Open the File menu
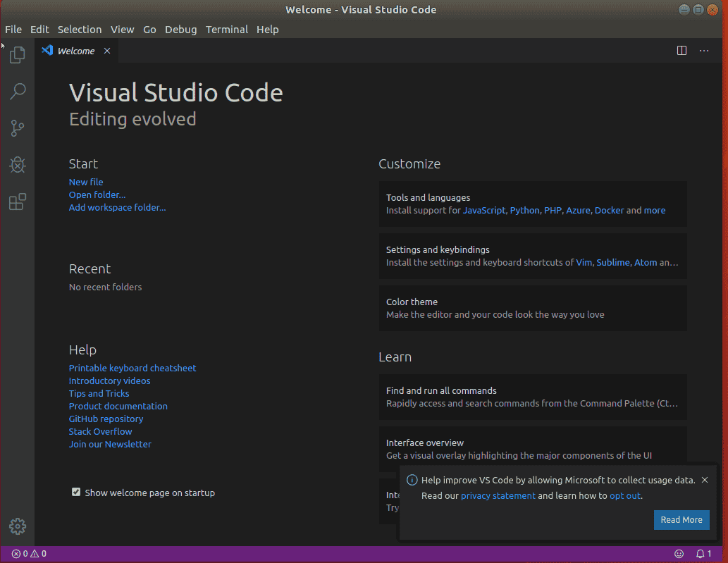The height and width of the screenshot is (563, 728). coord(13,29)
